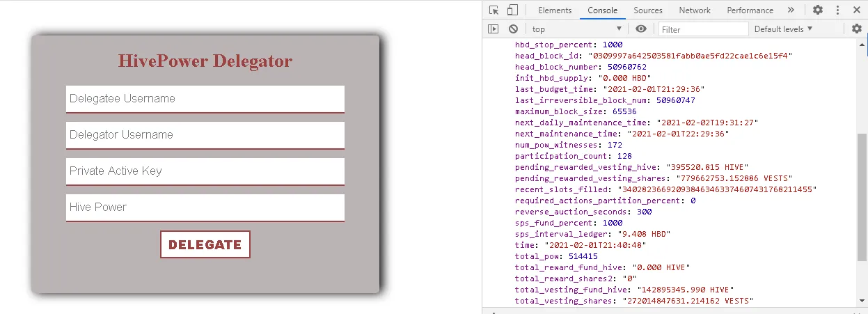Image resolution: width=868 pixels, height=314 pixels.
Task: Click the hbd_stop_percent: 1000 line
Action: point(569,45)
